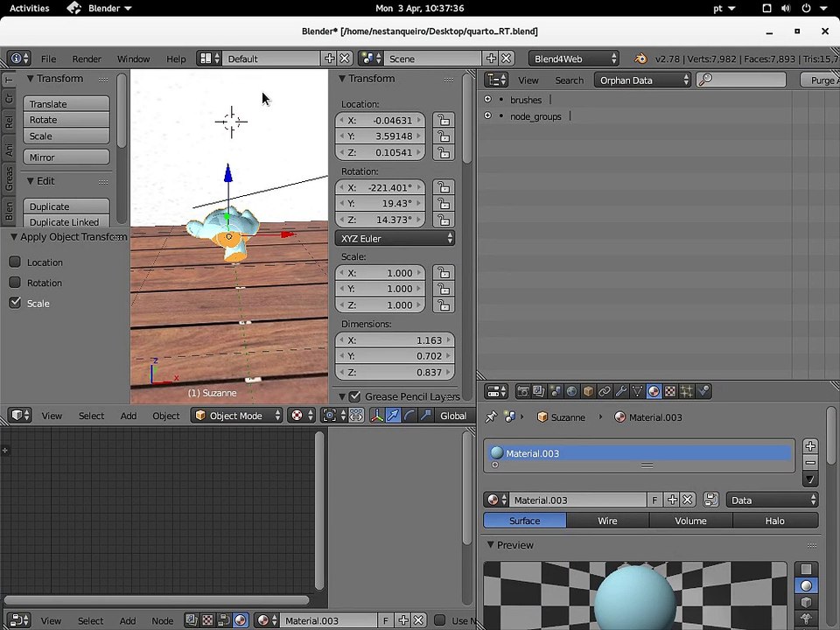Open the Constraints properties tab (chain icon)
Image resolution: width=840 pixels, height=630 pixels.
(605, 392)
